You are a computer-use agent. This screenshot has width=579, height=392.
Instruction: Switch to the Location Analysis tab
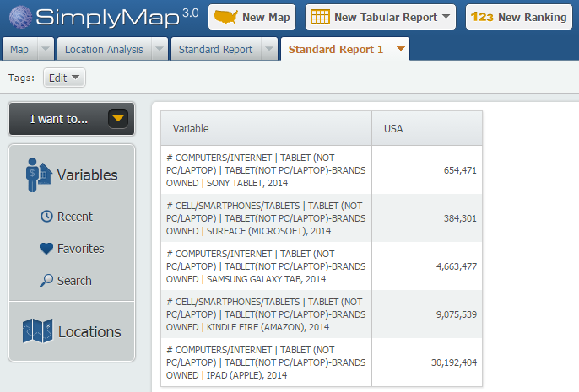[x=104, y=49]
